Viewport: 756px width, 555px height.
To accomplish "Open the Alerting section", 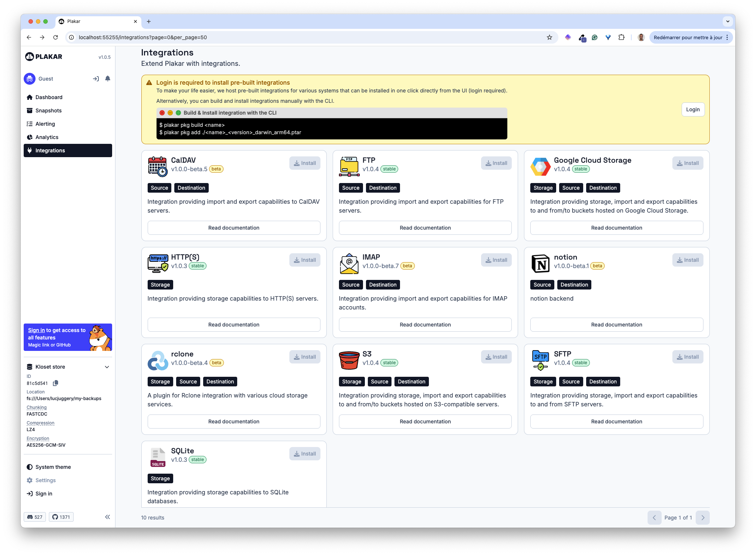I will [x=45, y=123].
